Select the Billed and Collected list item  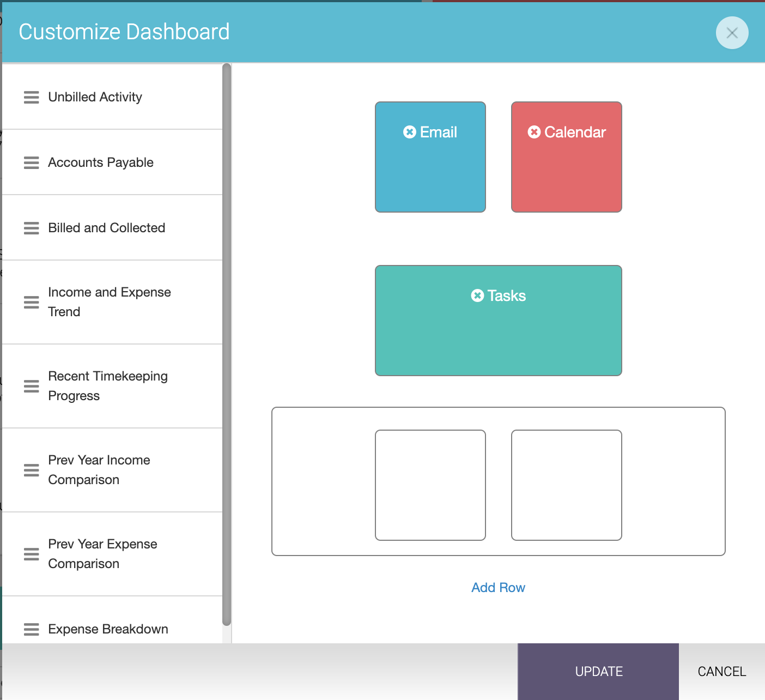point(112,228)
